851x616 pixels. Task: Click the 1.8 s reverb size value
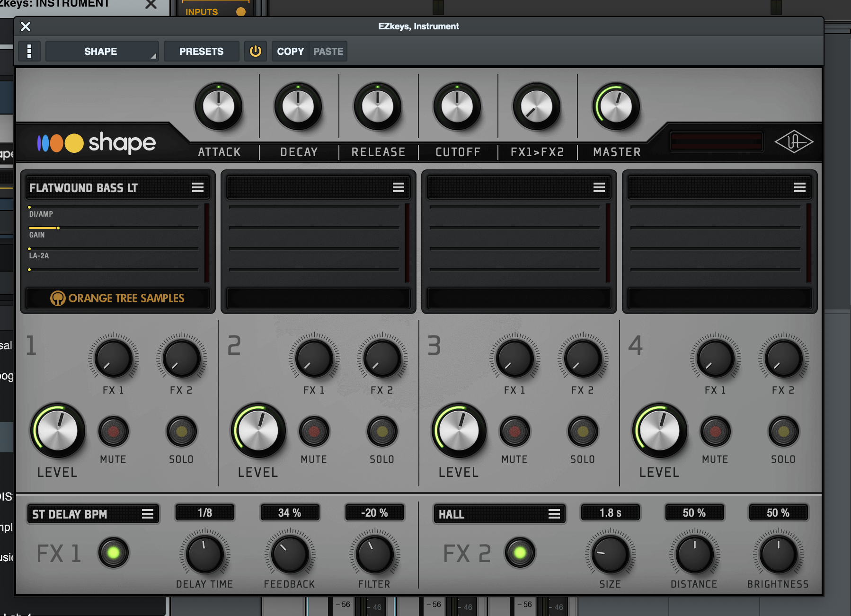pos(611,513)
